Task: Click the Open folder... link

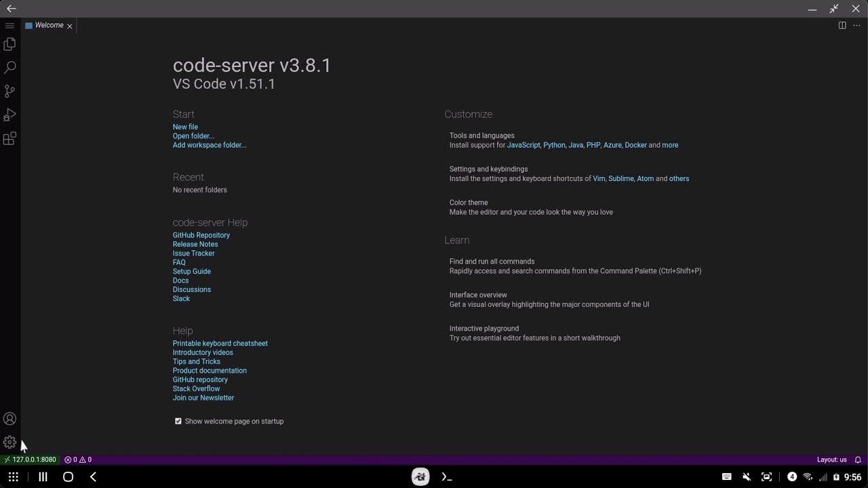Action: click(193, 136)
